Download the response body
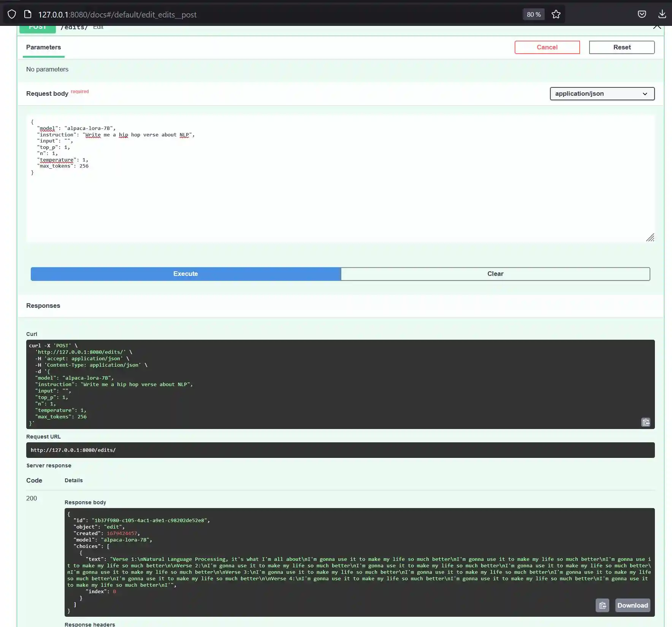672x627 pixels. pyautogui.click(x=632, y=605)
